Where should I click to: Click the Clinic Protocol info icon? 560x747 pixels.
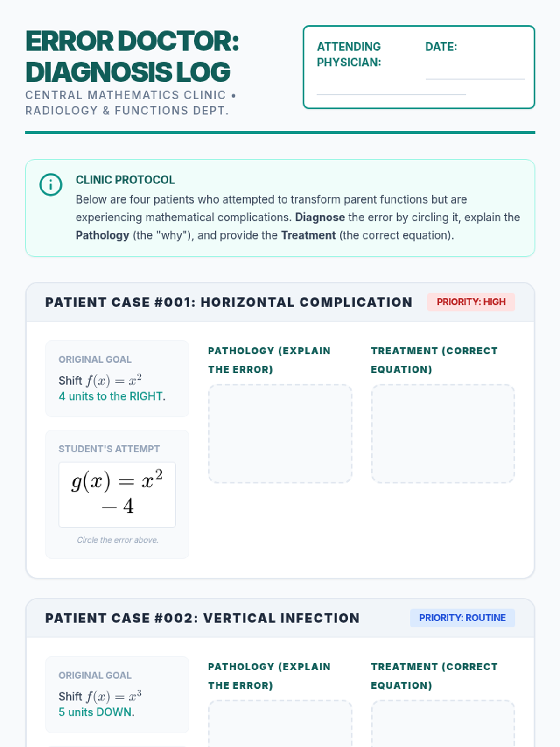(x=50, y=184)
